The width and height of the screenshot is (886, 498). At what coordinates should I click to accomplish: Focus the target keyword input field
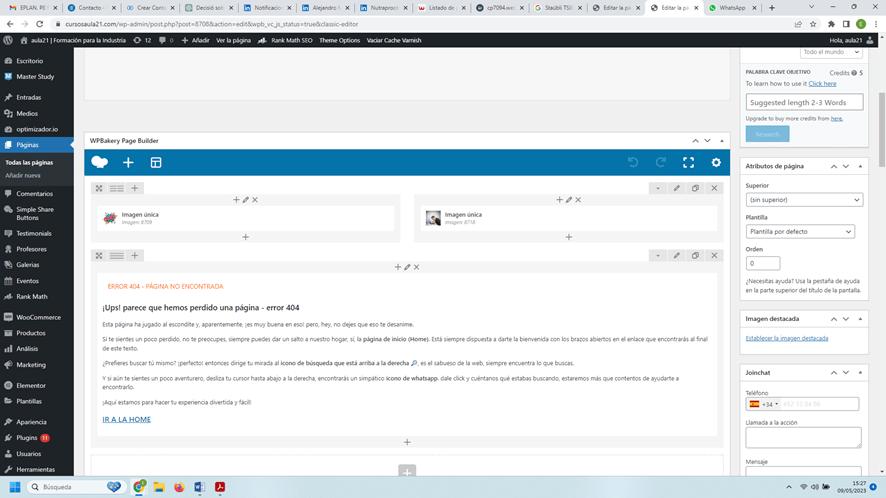(804, 102)
